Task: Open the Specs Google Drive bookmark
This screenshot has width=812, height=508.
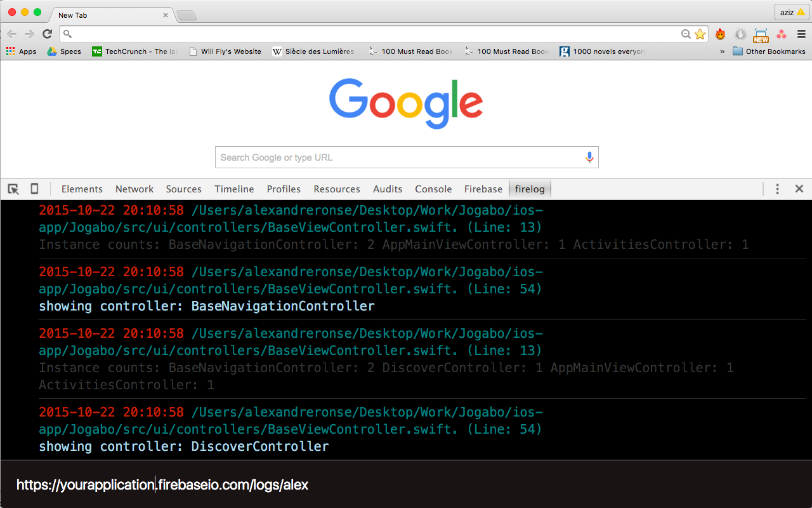Action: click(64, 51)
